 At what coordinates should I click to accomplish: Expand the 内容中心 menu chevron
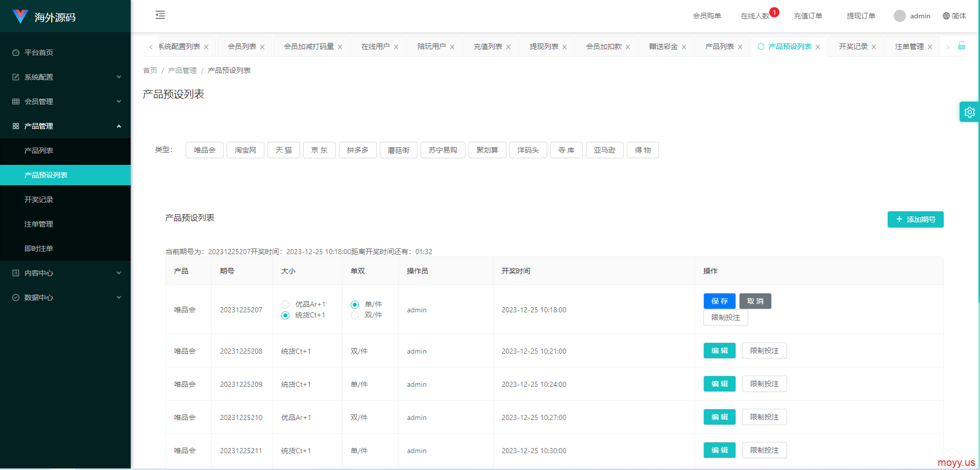tap(119, 273)
